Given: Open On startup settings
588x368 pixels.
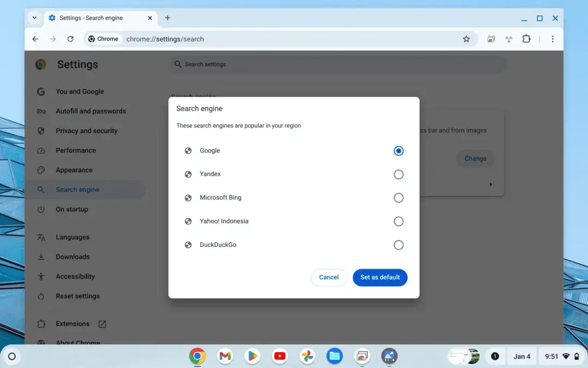Looking at the screenshot, I should [72, 209].
